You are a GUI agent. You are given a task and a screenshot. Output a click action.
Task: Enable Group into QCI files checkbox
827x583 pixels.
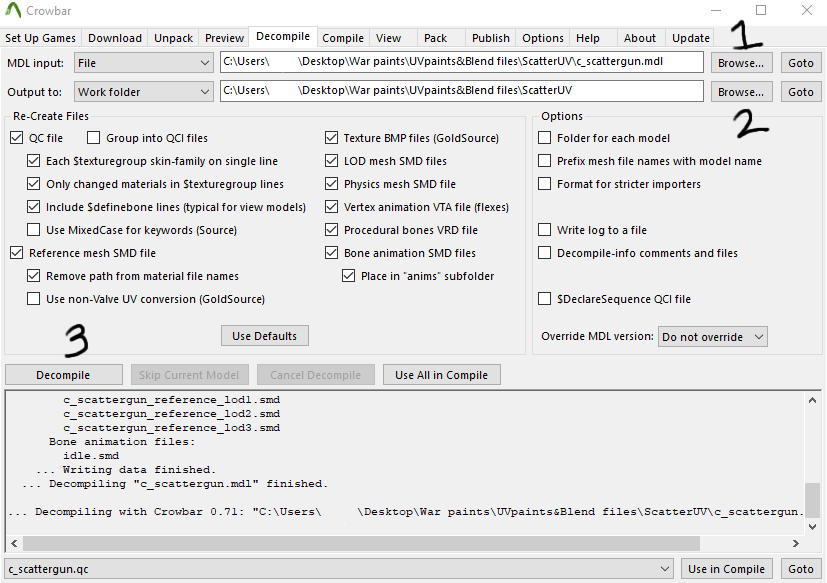tap(94, 138)
